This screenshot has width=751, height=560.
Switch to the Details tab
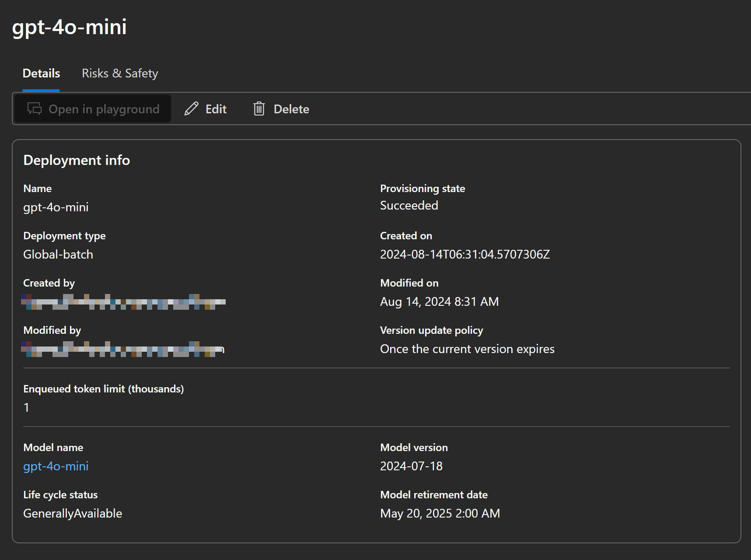point(41,73)
